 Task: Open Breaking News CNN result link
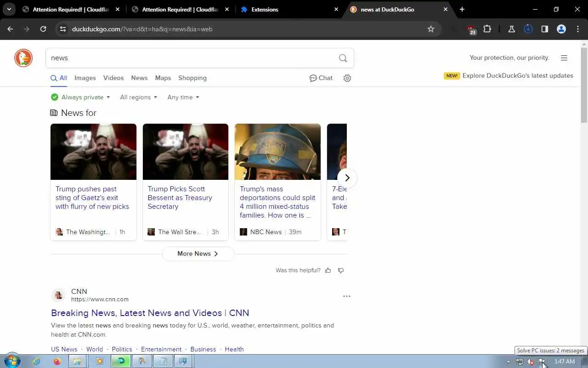coord(150,313)
